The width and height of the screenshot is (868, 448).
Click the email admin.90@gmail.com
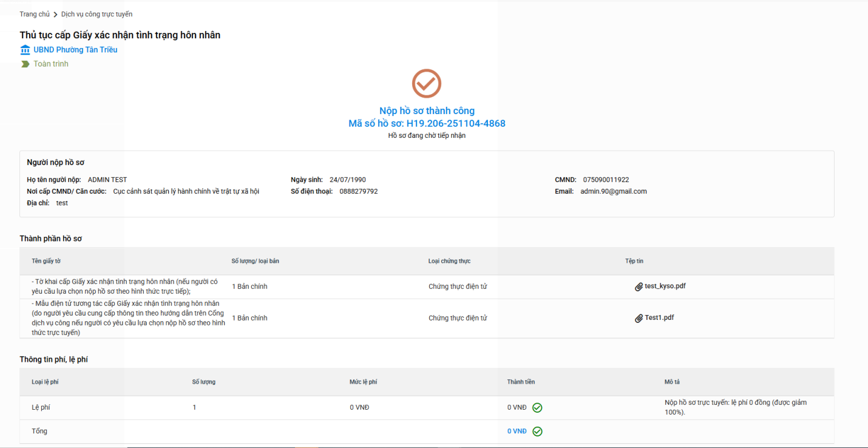pos(613,191)
